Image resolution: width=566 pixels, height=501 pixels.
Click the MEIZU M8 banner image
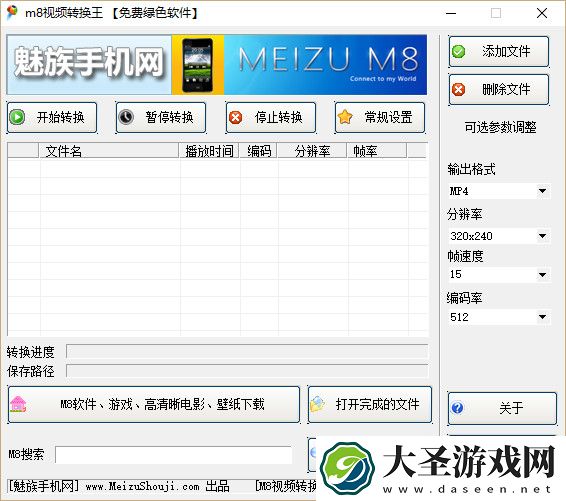325,65
